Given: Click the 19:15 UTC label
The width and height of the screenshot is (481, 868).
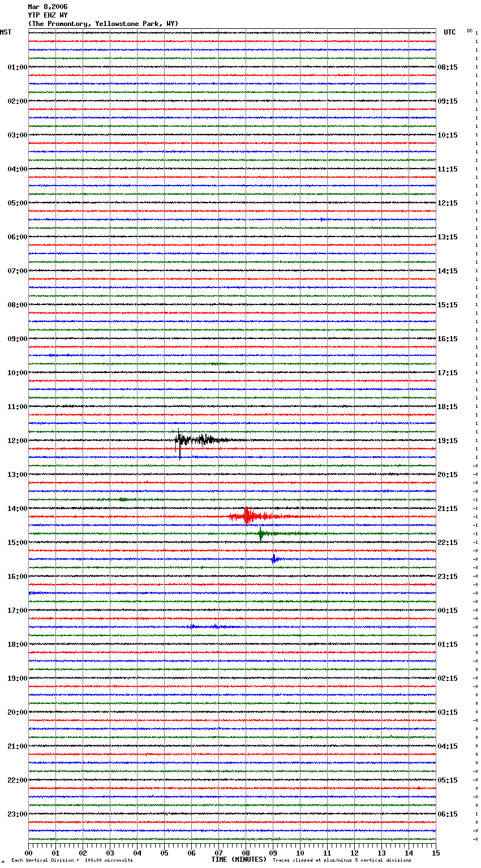Looking at the screenshot, I should [448, 441].
